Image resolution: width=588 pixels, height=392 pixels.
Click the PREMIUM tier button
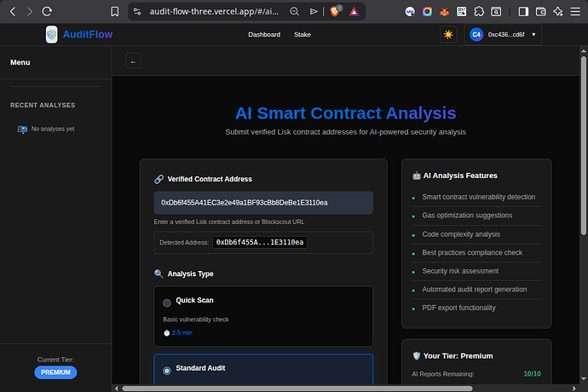coord(55,372)
